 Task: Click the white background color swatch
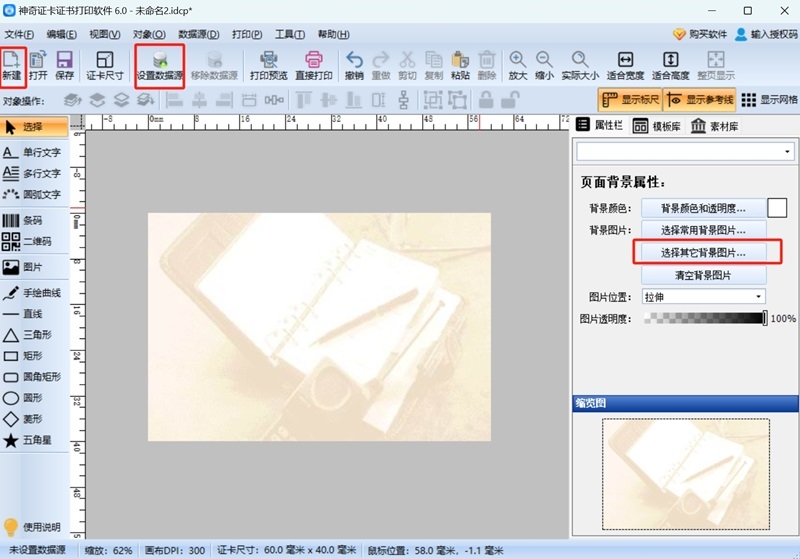pos(777,208)
